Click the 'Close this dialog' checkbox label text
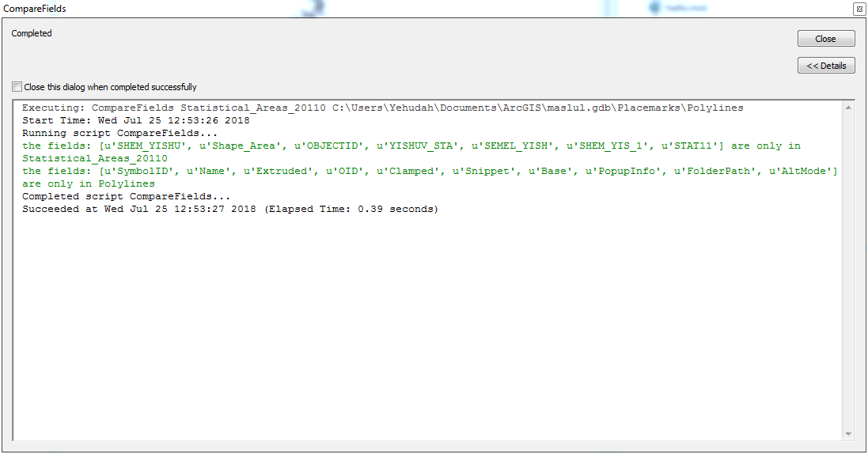 tap(110, 87)
